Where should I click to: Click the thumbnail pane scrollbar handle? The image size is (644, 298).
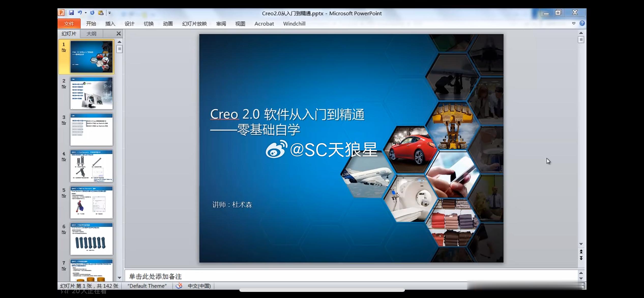tap(120, 49)
